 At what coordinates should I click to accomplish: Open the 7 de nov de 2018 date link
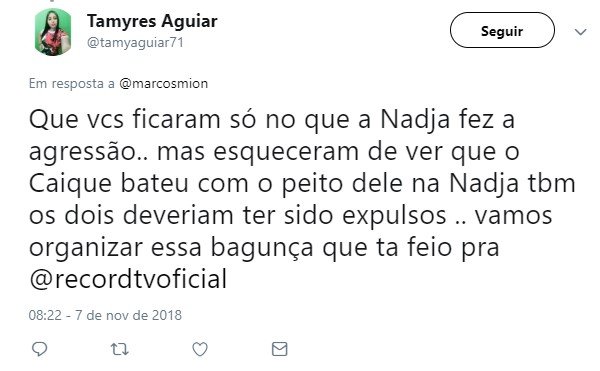point(128,315)
